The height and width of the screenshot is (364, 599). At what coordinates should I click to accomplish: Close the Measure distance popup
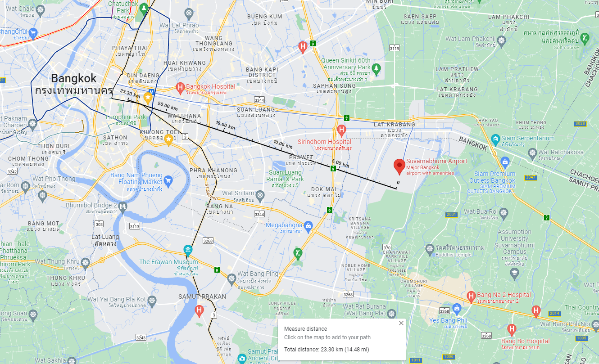click(401, 323)
